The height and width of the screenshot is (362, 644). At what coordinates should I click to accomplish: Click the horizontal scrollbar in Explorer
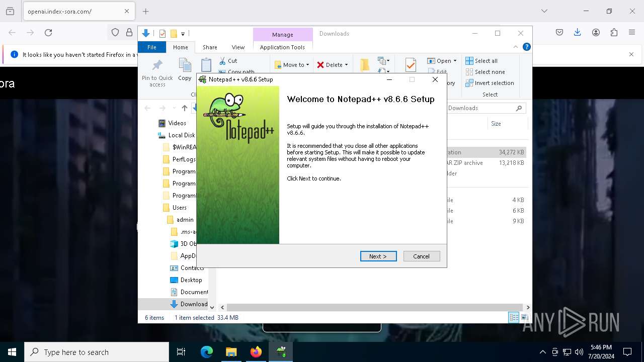(375, 307)
